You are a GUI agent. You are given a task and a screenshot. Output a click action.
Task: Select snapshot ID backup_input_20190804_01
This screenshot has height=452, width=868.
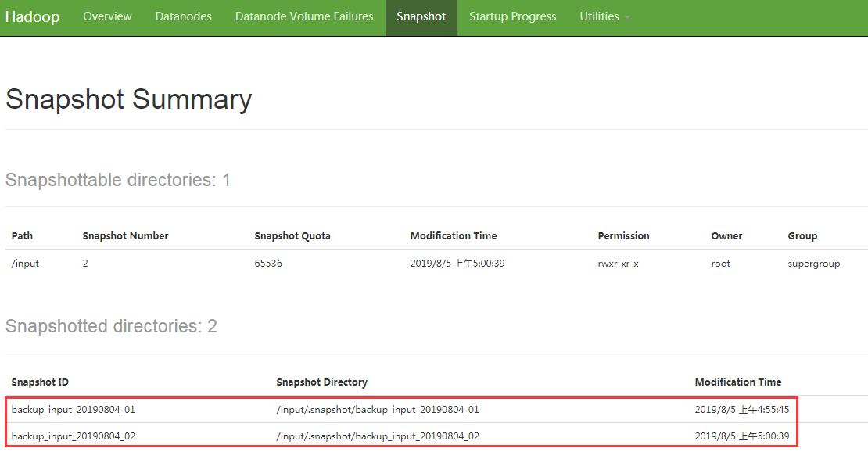point(73,410)
